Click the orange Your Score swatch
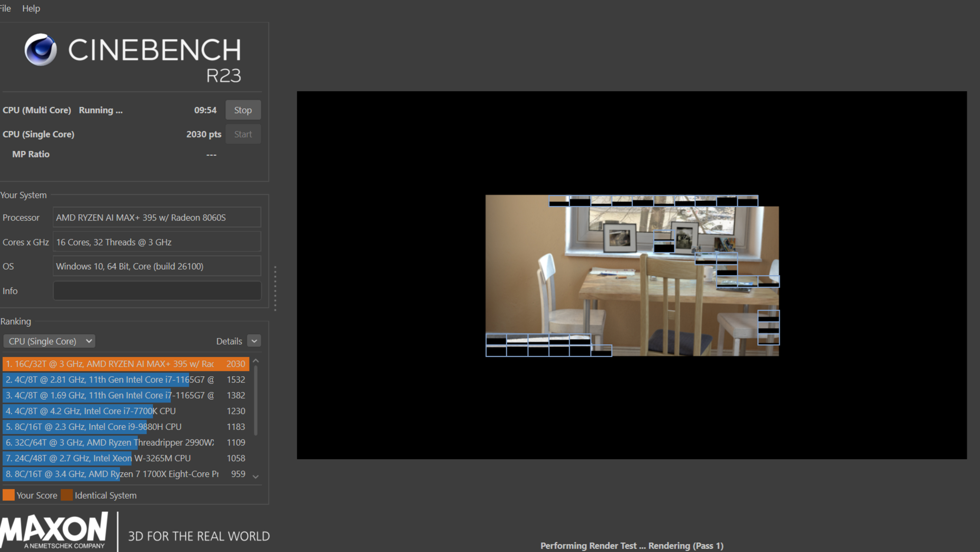This screenshot has width=980, height=552. point(8,495)
